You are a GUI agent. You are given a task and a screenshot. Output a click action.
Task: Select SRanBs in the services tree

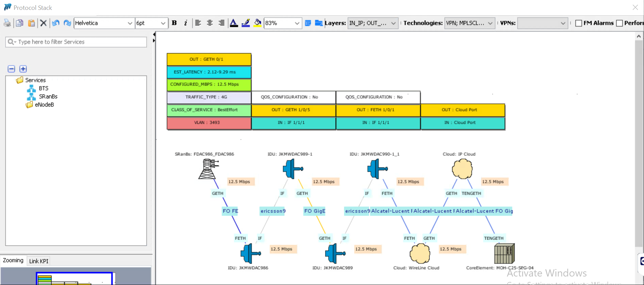(48, 97)
